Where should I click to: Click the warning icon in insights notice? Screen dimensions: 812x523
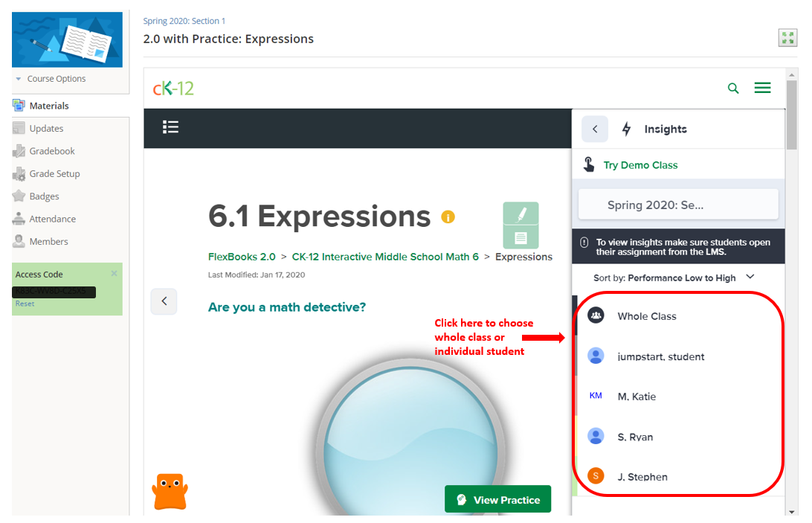coord(584,242)
